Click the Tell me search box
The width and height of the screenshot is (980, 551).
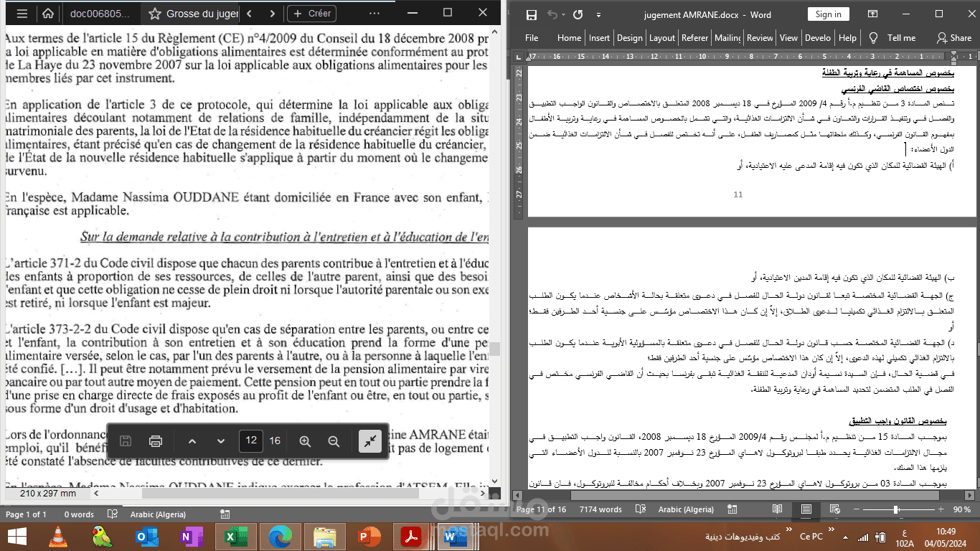(x=893, y=38)
